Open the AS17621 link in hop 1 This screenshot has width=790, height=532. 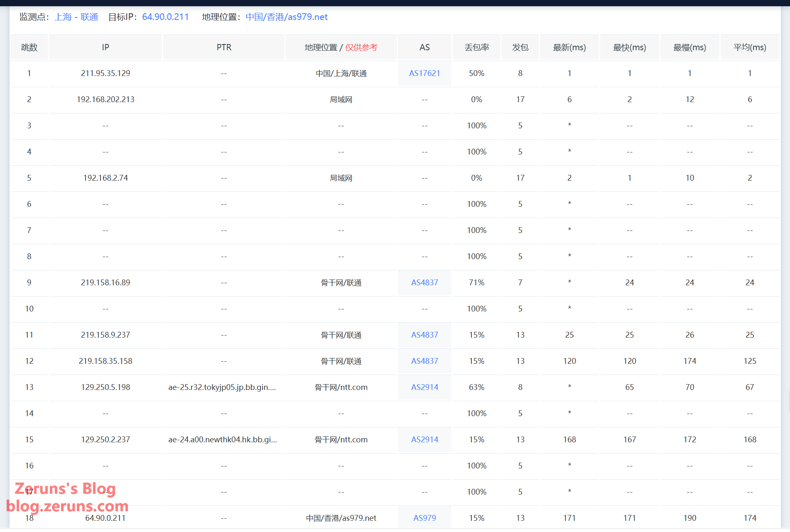(x=424, y=74)
